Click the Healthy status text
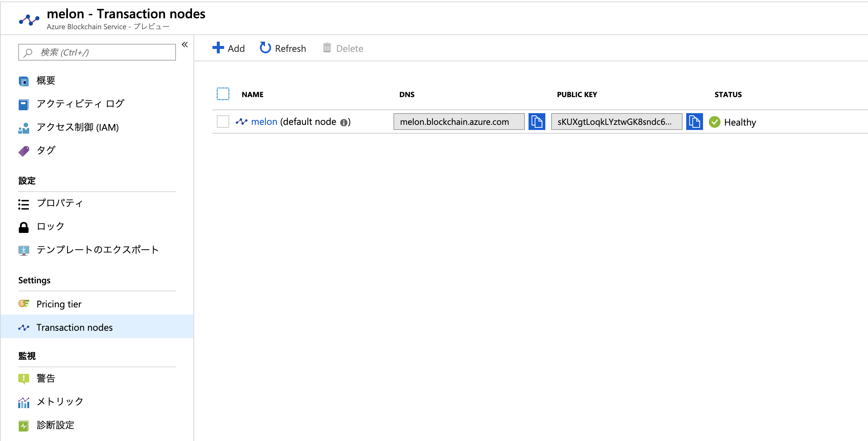The image size is (868, 441). pyautogui.click(x=740, y=122)
